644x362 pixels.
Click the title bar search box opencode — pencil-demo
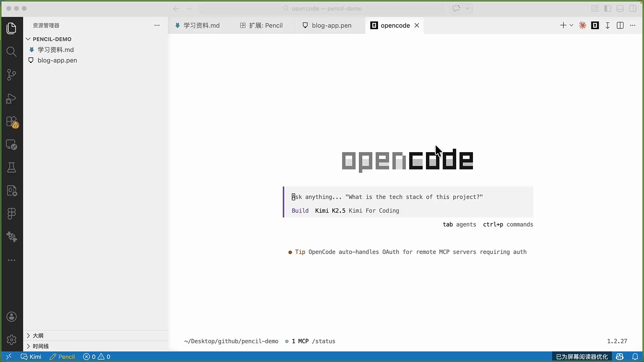(322, 8)
